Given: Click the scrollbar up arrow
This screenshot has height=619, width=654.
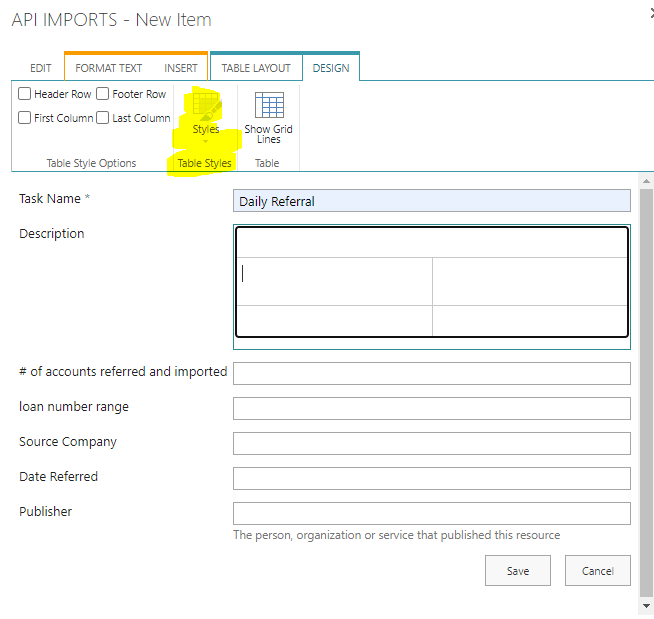Looking at the screenshot, I should click(646, 181).
